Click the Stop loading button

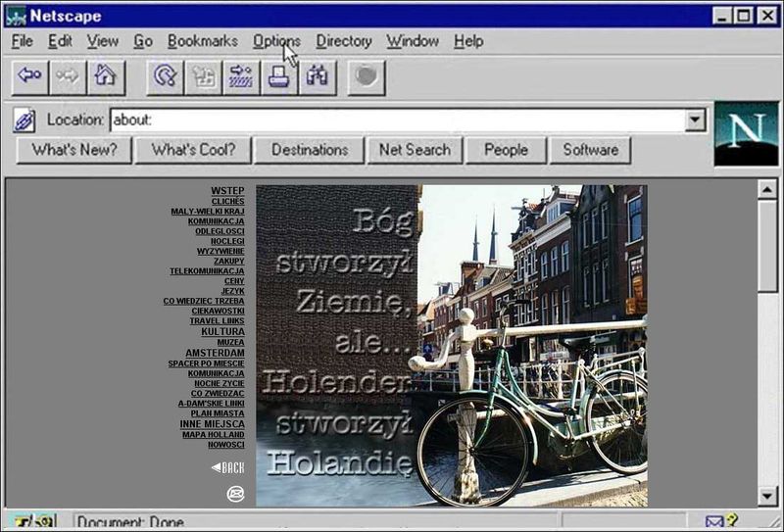(x=366, y=77)
